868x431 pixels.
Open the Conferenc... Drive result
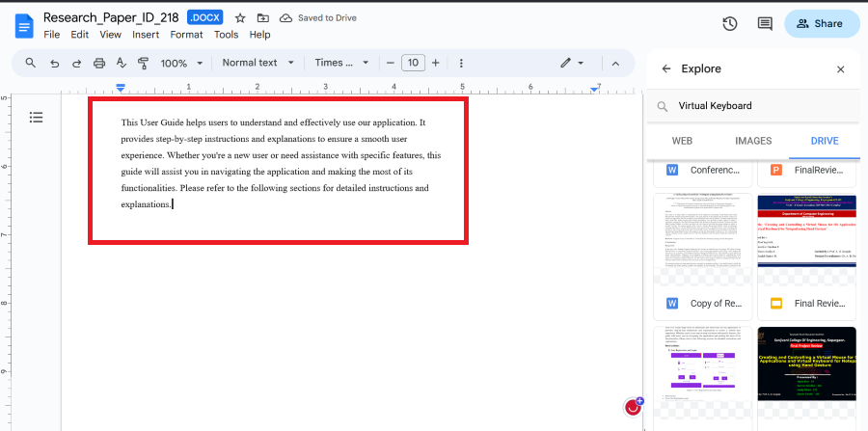pyautogui.click(x=703, y=173)
